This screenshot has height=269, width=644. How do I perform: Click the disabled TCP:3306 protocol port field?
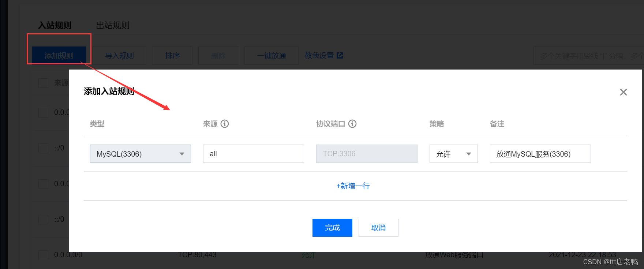click(367, 154)
